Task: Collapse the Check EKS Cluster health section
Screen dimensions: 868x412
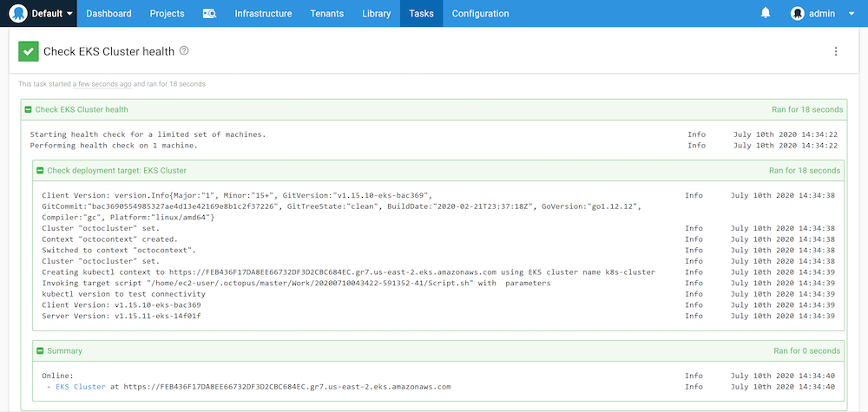Action: point(28,110)
